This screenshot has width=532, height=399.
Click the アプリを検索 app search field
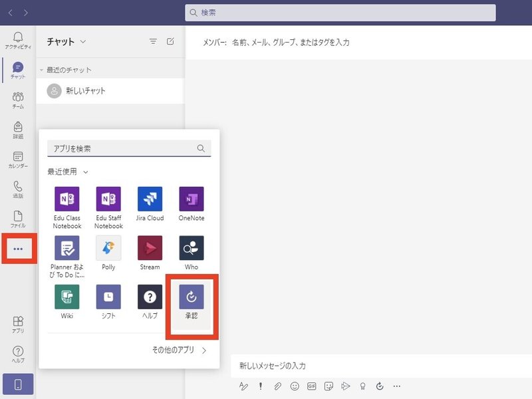click(129, 148)
